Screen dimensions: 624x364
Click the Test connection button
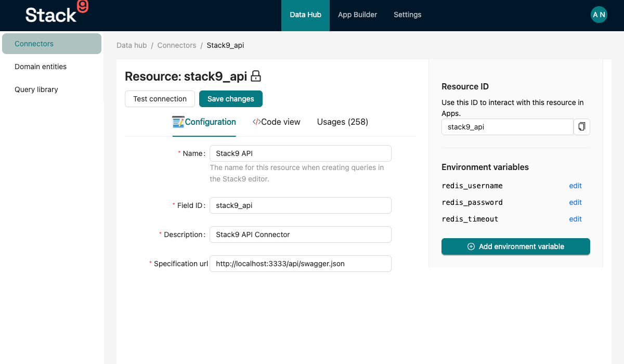pyautogui.click(x=160, y=99)
